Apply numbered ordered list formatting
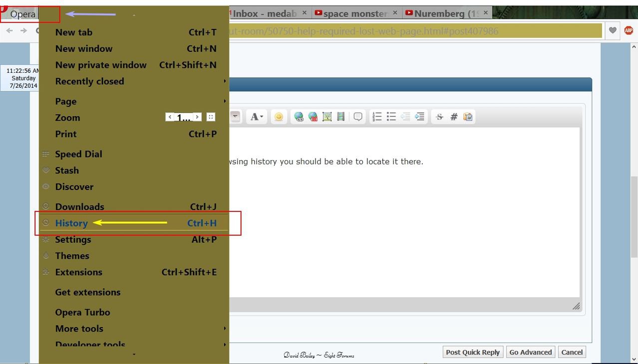Screen dimensions: 638x364 point(377,117)
